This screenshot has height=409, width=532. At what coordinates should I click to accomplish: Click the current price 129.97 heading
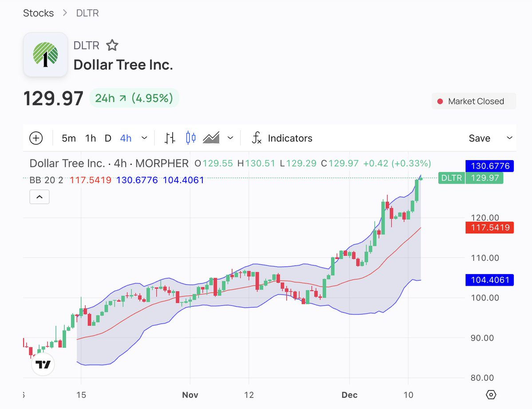point(53,98)
